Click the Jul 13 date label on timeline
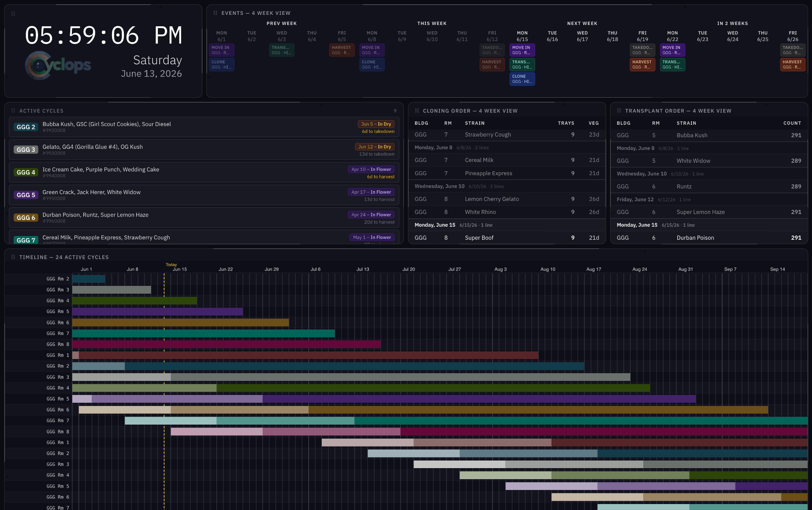The height and width of the screenshot is (510, 812). [x=362, y=269]
